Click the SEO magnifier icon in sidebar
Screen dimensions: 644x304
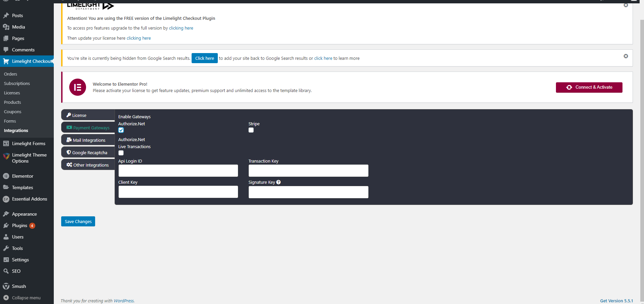pos(6,271)
